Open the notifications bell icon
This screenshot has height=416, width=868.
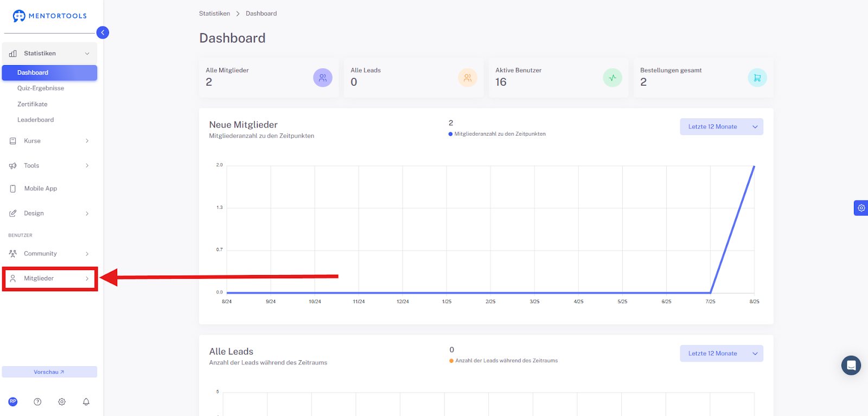coord(86,402)
